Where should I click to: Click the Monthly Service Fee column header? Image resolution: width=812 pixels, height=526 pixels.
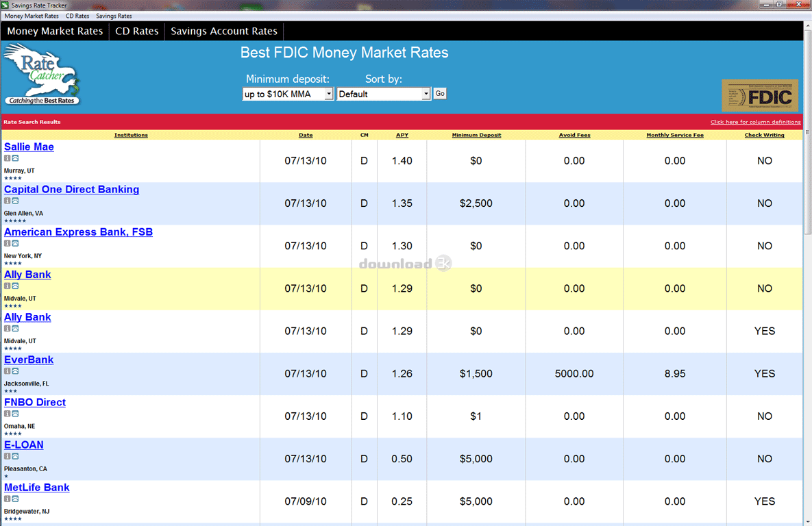click(x=675, y=135)
